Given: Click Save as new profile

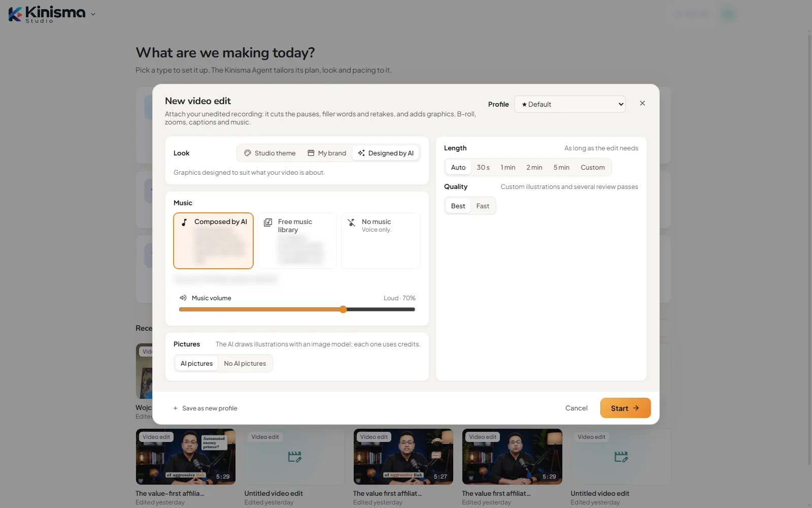Looking at the screenshot, I should (205, 408).
